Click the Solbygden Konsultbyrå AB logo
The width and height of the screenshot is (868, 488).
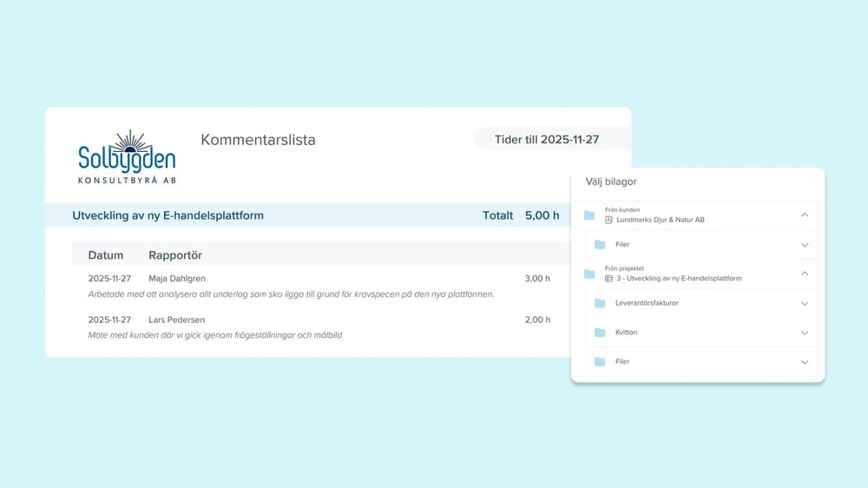click(127, 157)
